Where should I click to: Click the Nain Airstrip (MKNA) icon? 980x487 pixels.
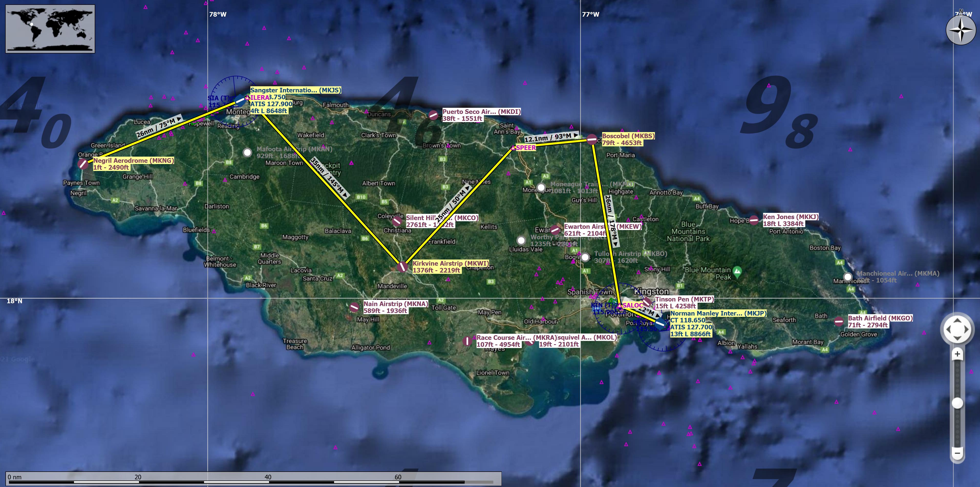[x=354, y=307]
